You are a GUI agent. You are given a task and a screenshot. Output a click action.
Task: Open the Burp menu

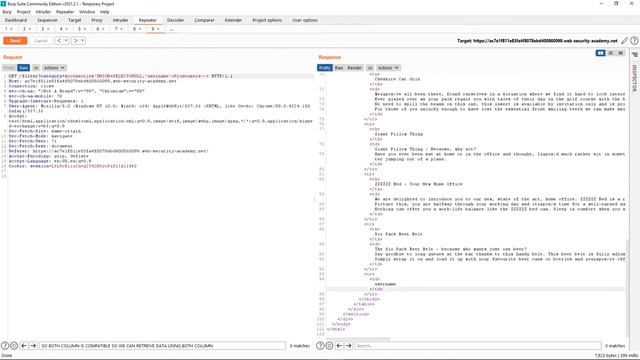click(7, 12)
